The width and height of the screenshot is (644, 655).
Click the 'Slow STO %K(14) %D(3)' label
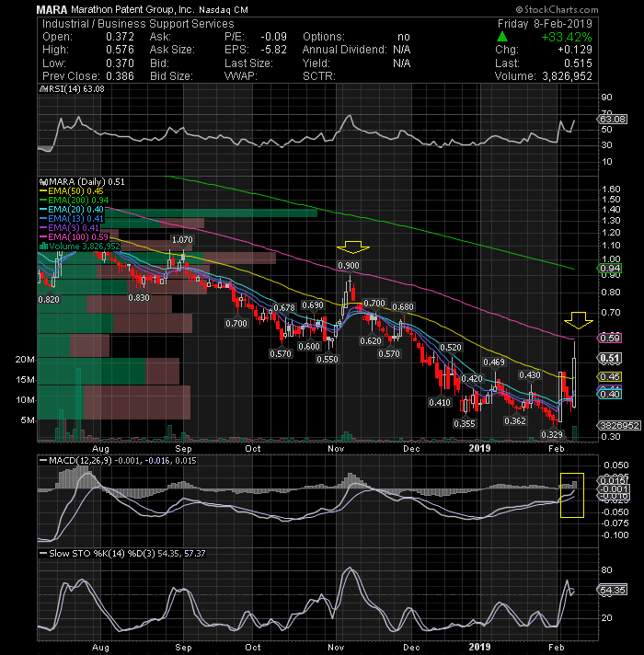[122, 554]
